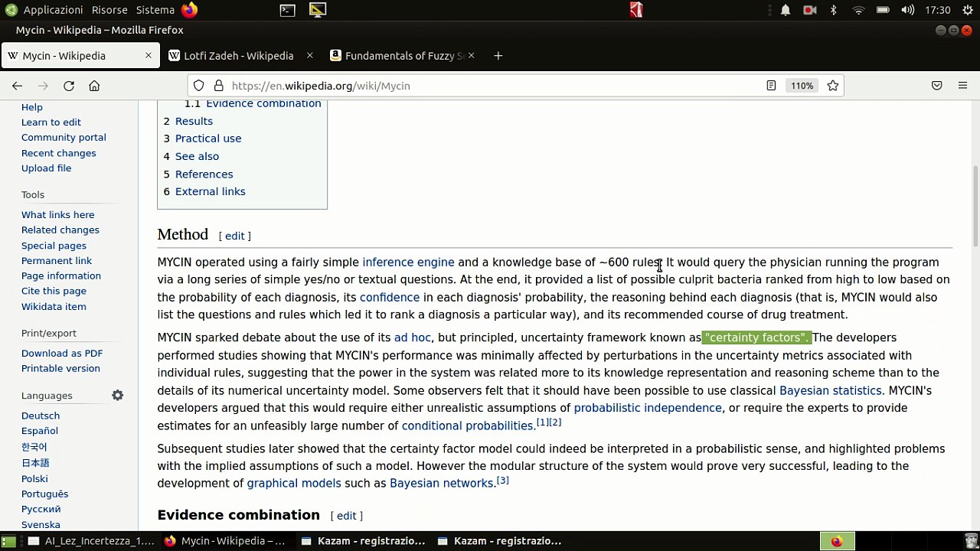Open the graphical models link

coord(294,484)
